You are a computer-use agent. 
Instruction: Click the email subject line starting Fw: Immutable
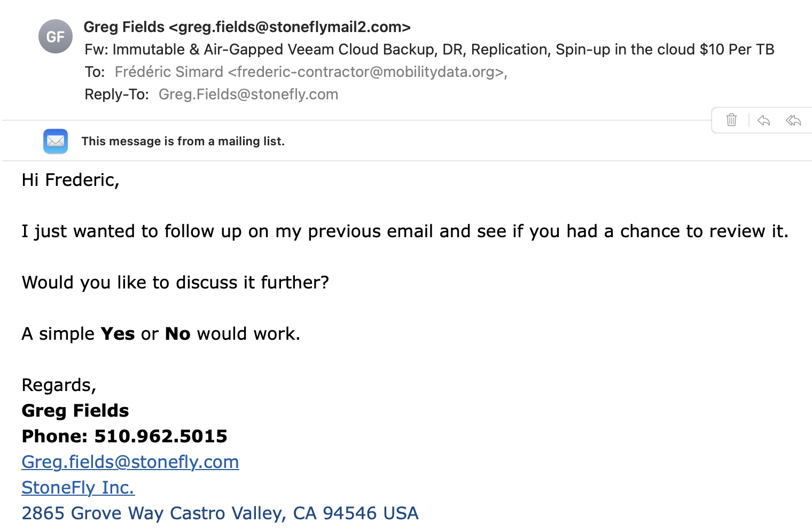click(430, 49)
